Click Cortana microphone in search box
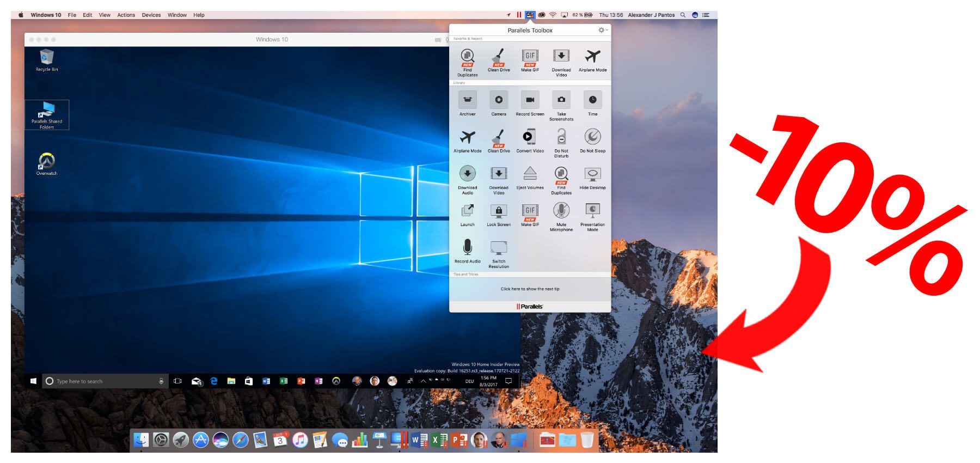Viewport: 980px width, 463px height. click(x=161, y=381)
